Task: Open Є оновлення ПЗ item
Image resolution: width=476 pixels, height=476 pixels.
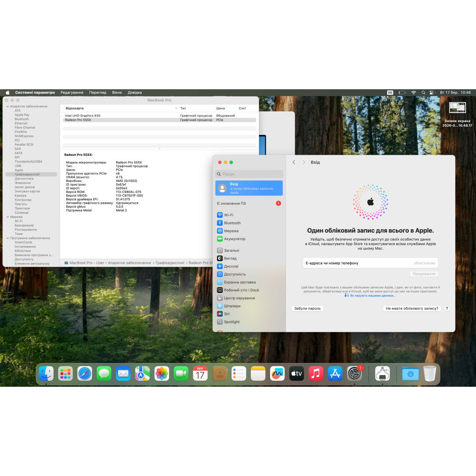Action: click(x=249, y=203)
